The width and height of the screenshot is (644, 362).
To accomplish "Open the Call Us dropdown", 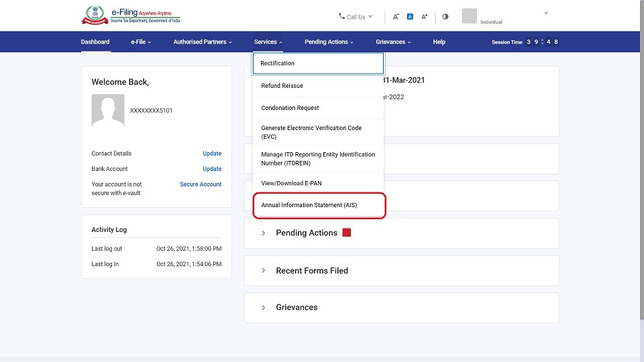I will [x=356, y=17].
